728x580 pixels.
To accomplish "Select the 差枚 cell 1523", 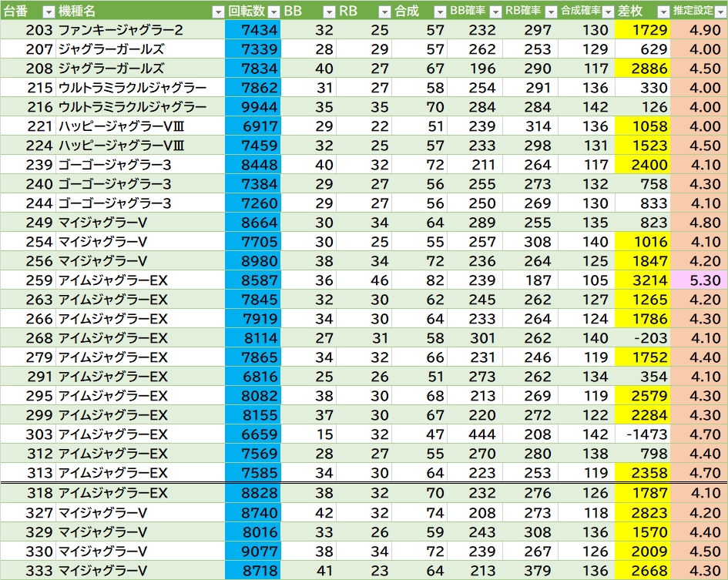I will [x=642, y=146].
